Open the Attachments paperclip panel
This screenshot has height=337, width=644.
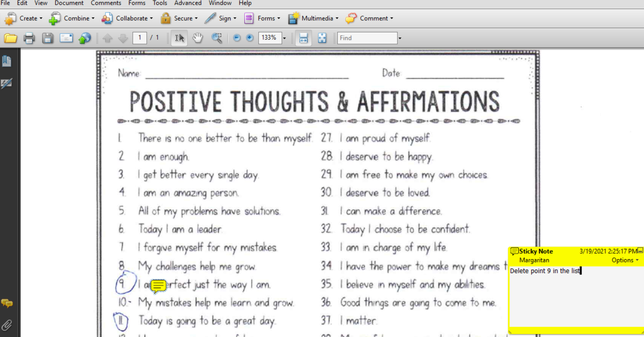7,325
